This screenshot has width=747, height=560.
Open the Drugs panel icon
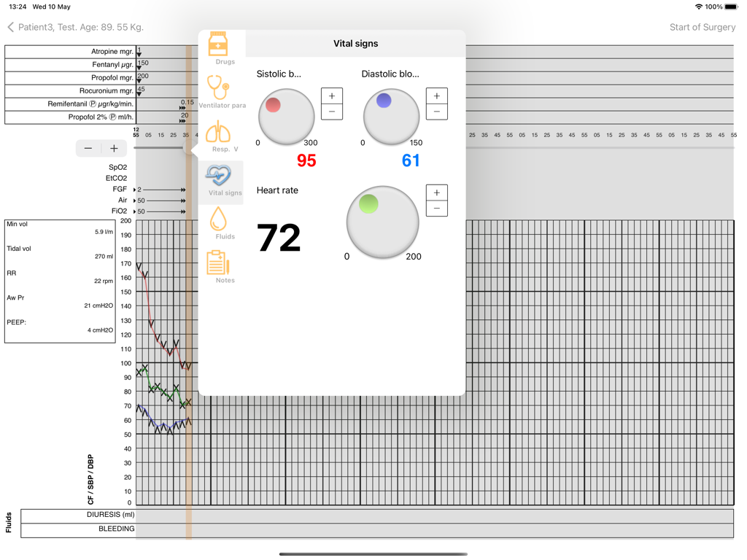click(x=218, y=44)
